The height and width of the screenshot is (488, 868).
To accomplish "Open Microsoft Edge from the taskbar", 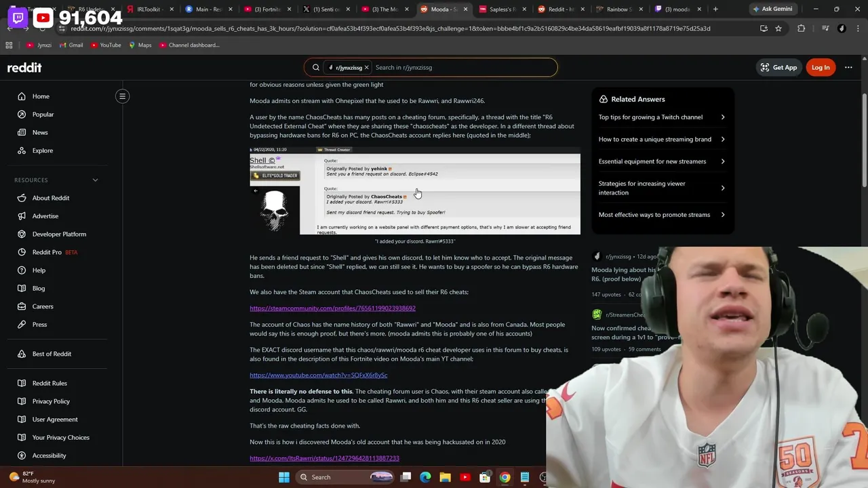I will click(x=425, y=477).
